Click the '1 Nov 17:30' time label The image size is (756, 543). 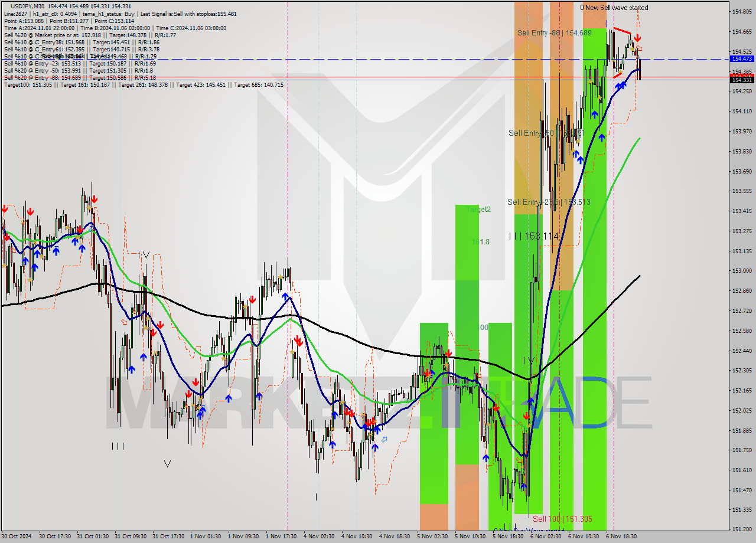[x=281, y=537]
